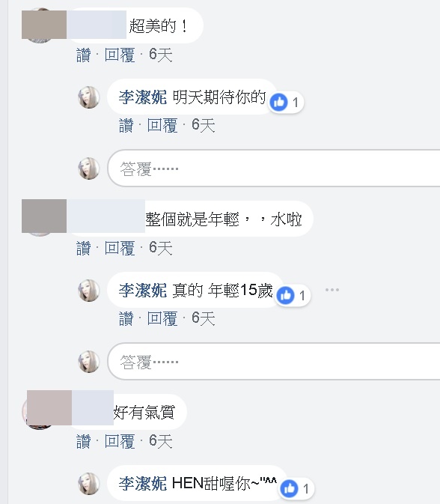Click like reaction on '真的 年輕15歲' reply
The height and width of the screenshot is (504, 440).
(x=293, y=295)
